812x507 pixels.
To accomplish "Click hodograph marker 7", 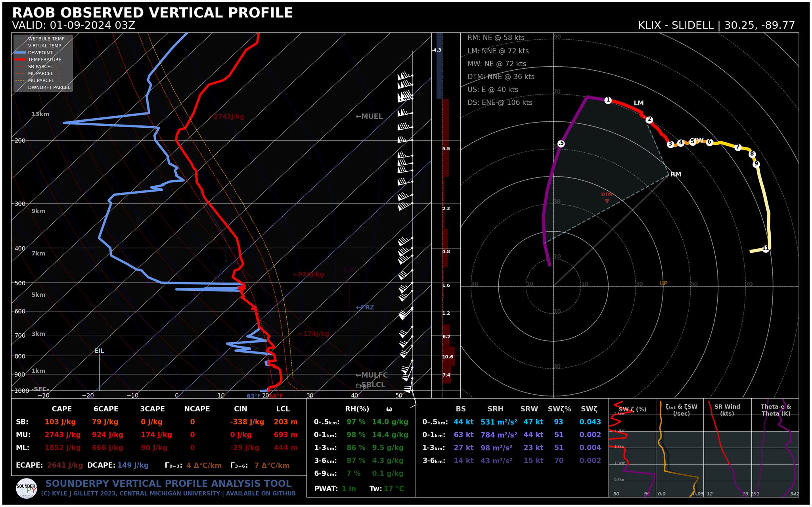I will coord(737,147).
